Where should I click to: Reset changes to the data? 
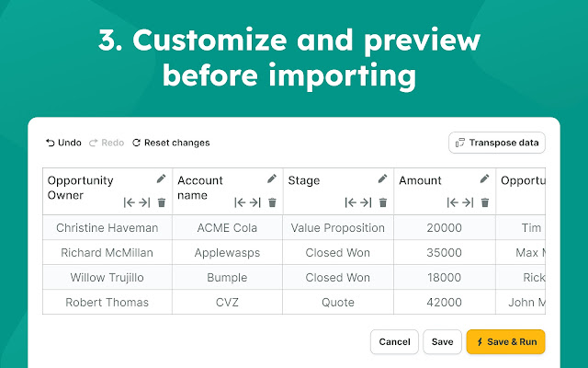171,143
